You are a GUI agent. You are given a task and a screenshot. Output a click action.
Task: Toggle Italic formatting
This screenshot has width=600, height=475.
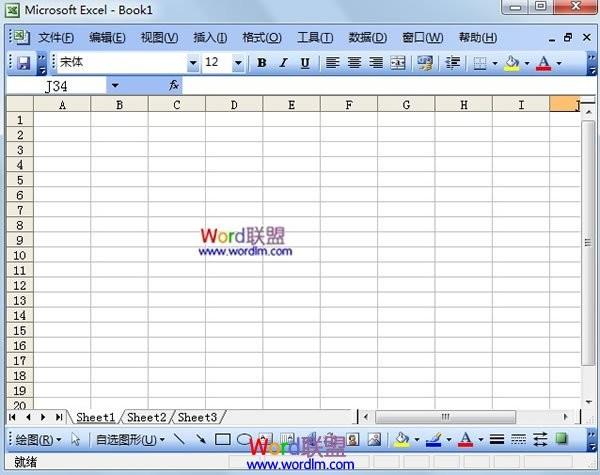point(284,63)
